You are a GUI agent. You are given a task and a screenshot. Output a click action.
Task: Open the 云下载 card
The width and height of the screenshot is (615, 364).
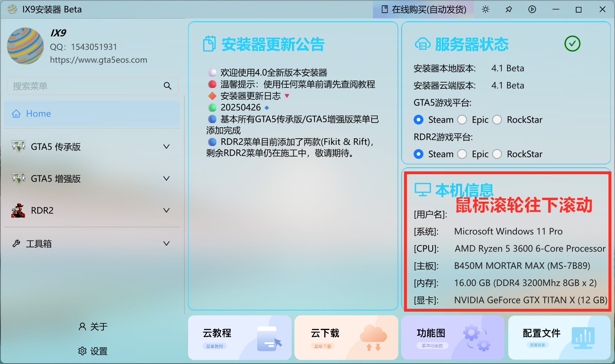[x=346, y=337]
